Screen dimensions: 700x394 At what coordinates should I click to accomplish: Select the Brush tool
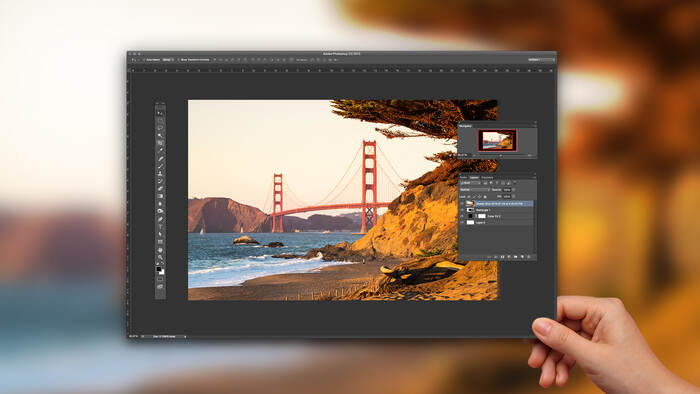click(160, 166)
